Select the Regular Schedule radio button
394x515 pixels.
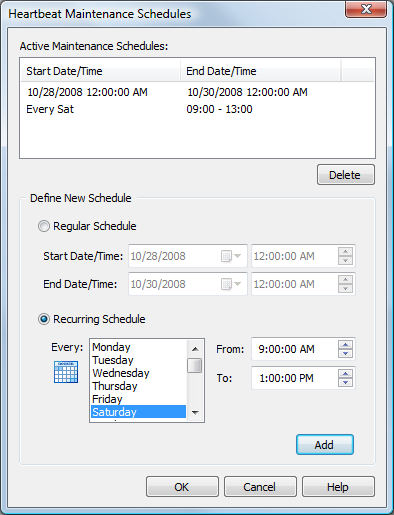pos(44,226)
